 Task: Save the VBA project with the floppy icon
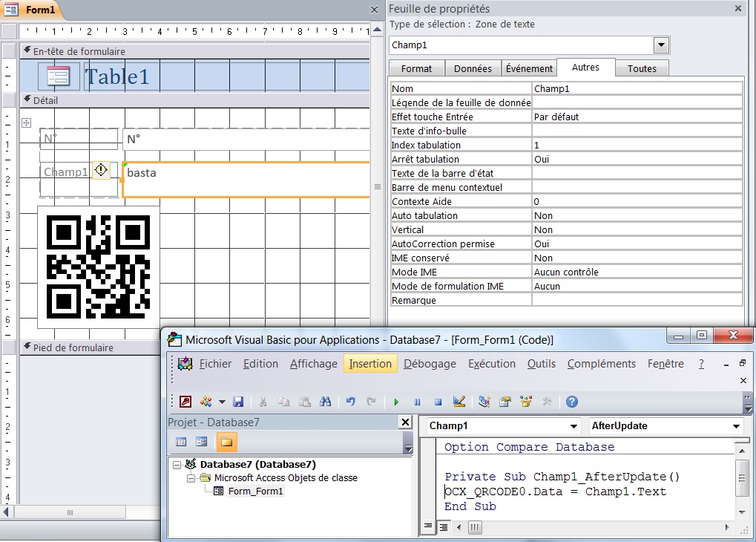click(238, 402)
